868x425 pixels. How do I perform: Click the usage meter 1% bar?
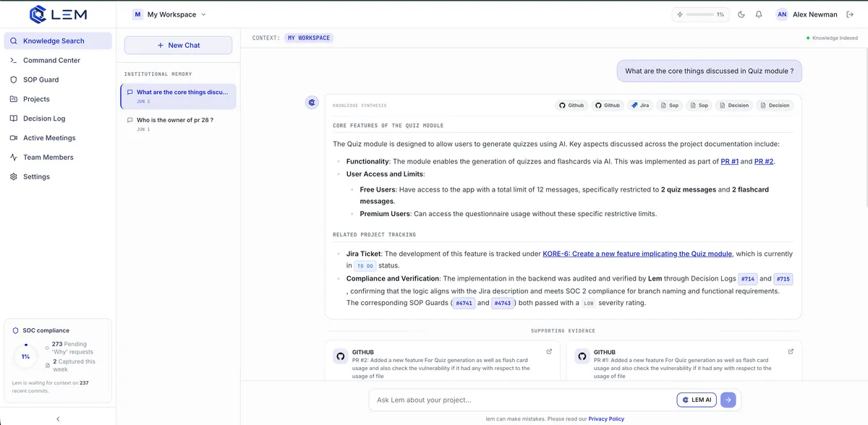(x=700, y=14)
